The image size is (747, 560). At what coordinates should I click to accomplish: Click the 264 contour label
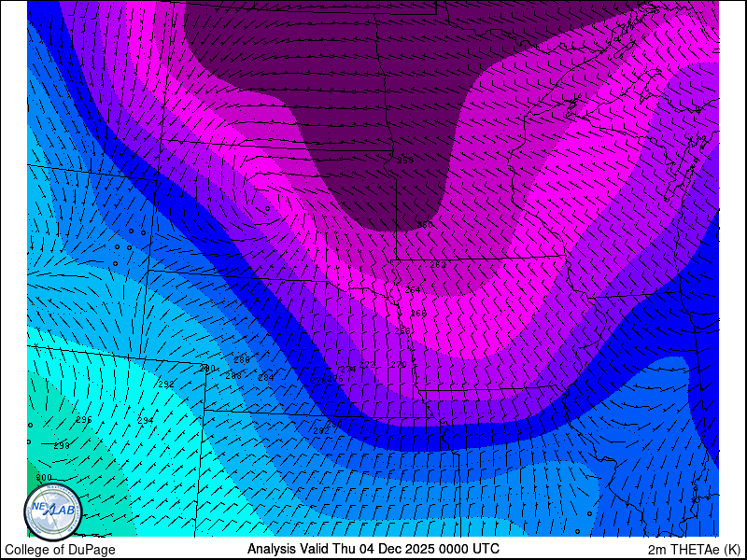(x=413, y=289)
